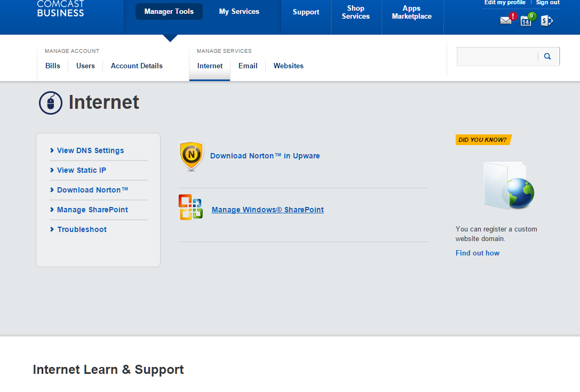Select the Websites tab
The height and width of the screenshot is (392, 580).
click(x=288, y=66)
